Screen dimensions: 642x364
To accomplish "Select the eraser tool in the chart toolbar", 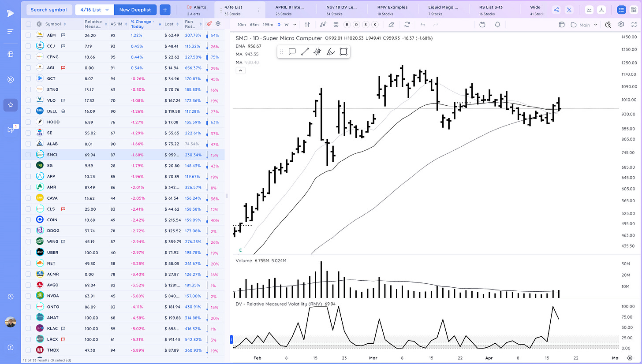I will 391,25.
